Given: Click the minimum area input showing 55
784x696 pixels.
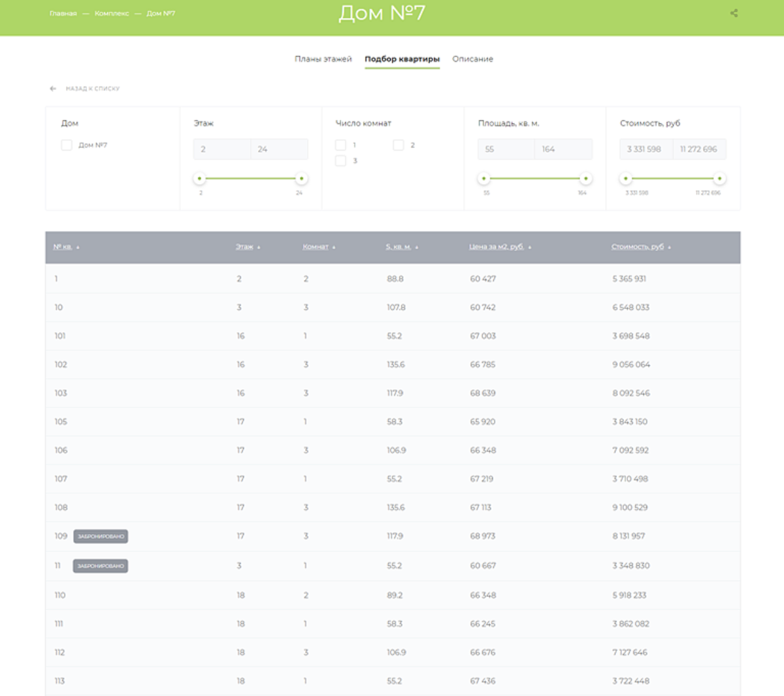Looking at the screenshot, I should pyautogui.click(x=506, y=149).
